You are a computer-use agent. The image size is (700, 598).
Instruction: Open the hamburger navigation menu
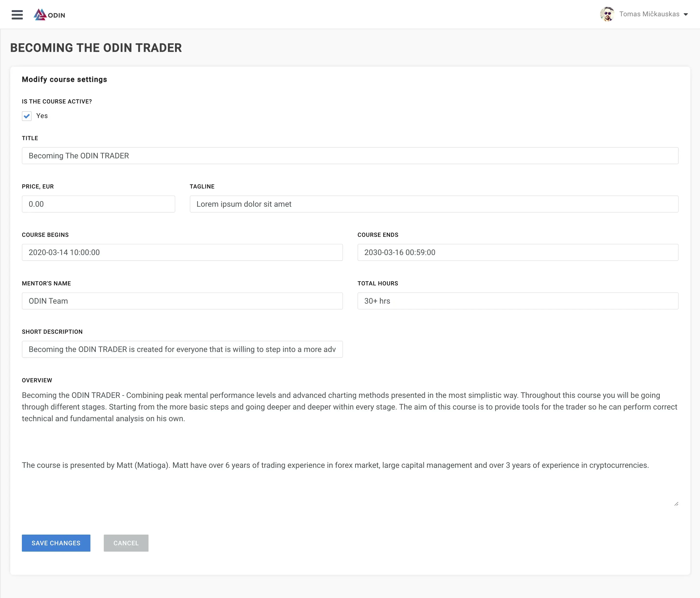[17, 15]
